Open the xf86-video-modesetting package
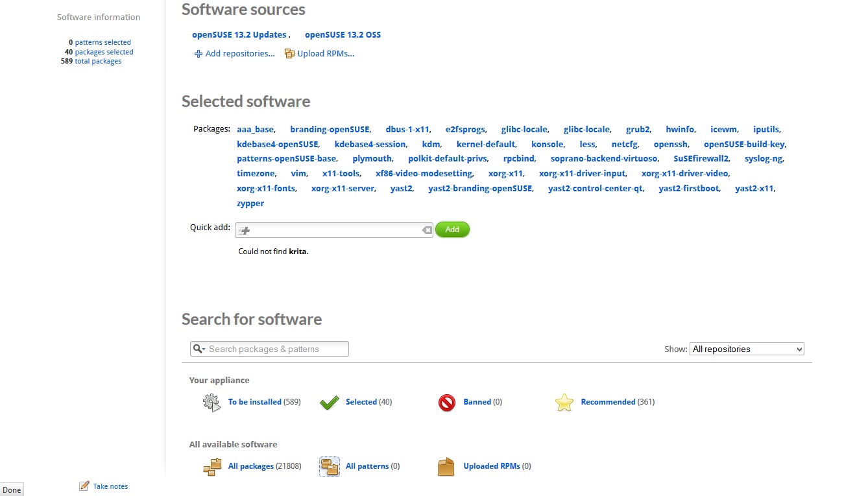The height and width of the screenshot is (496, 868). (424, 174)
